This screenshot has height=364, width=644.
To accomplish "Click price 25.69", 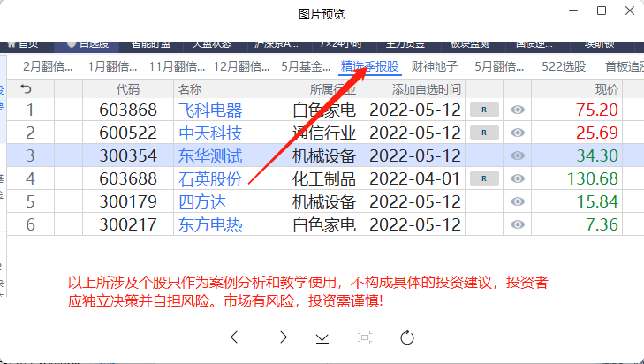I will pos(597,133).
